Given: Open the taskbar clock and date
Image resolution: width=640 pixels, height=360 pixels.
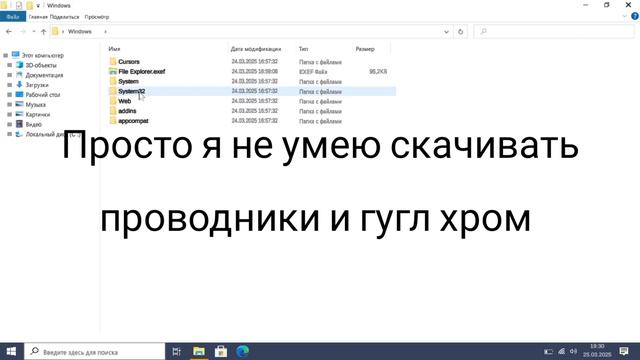Looking at the screenshot, I should pyautogui.click(x=597, y=351).
